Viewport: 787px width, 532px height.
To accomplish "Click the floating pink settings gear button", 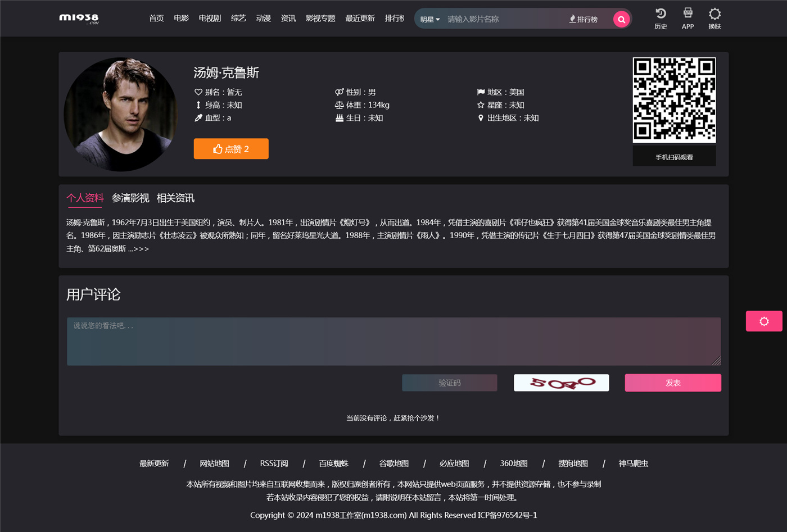I will coord(764,321).
